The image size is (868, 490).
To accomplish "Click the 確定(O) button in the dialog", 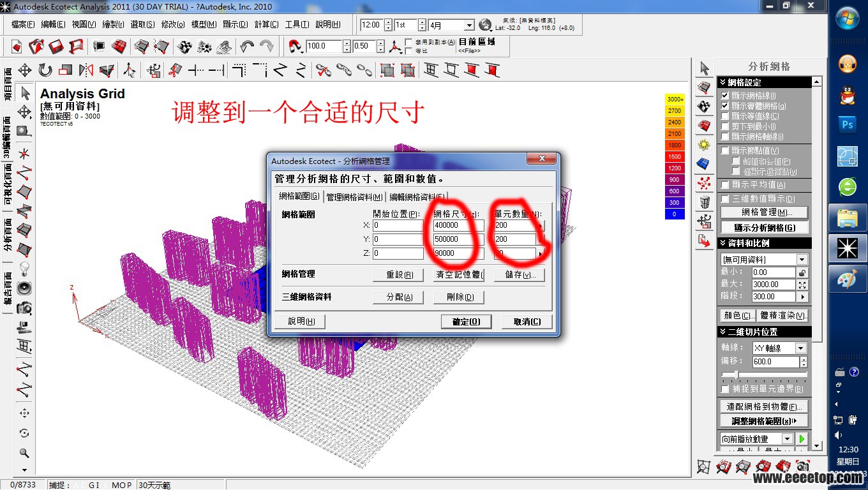I will pos(466,322).
